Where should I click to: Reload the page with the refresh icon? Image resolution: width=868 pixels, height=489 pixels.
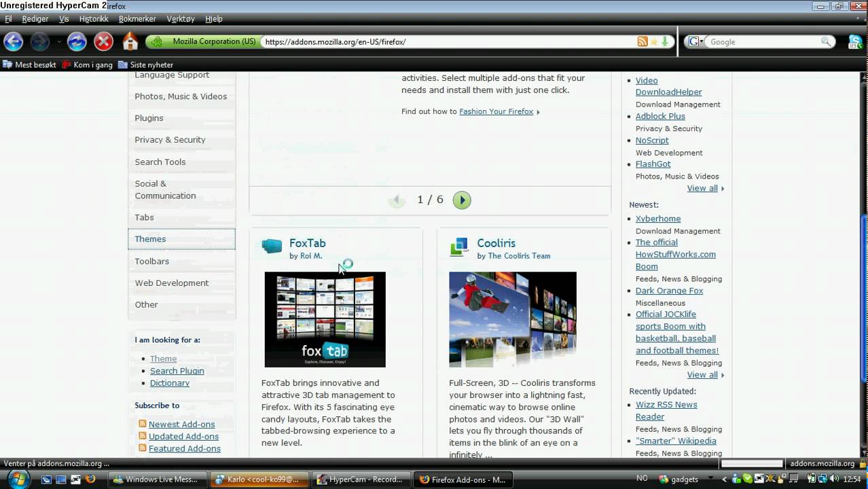[77, 41]
